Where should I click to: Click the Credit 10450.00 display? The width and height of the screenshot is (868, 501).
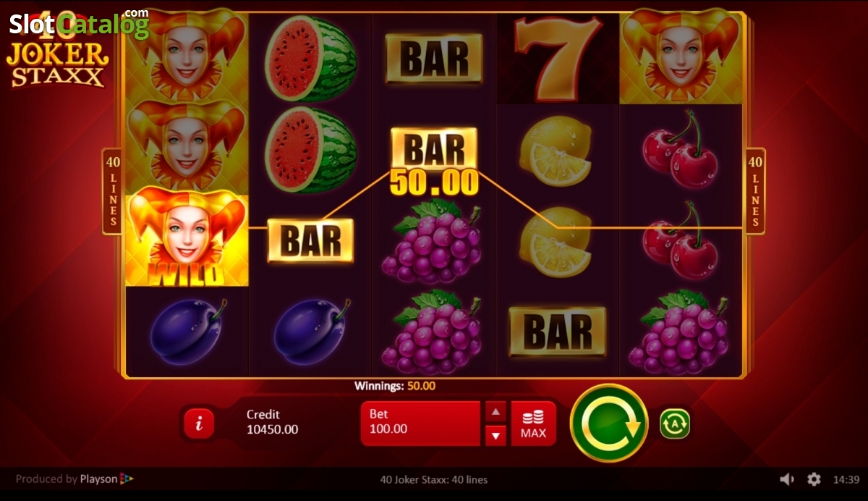click(272, 422)
